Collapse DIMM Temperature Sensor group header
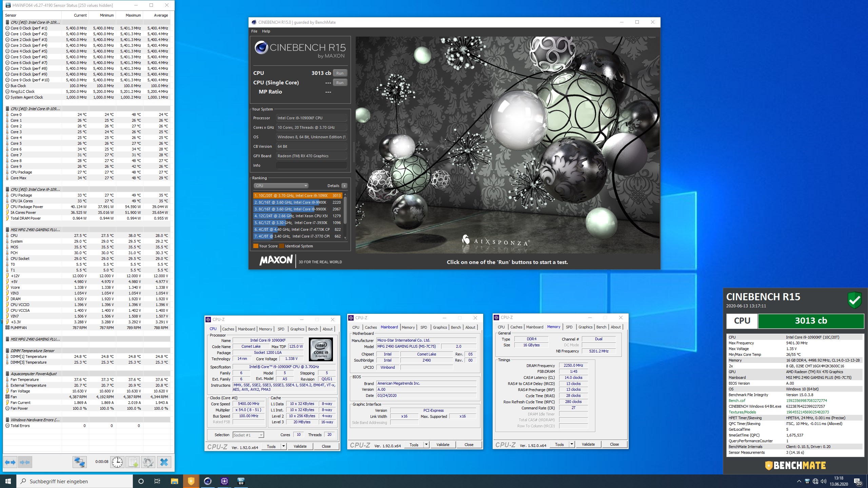The width and height of the screenshot is (868, 488). coord(32,351)
